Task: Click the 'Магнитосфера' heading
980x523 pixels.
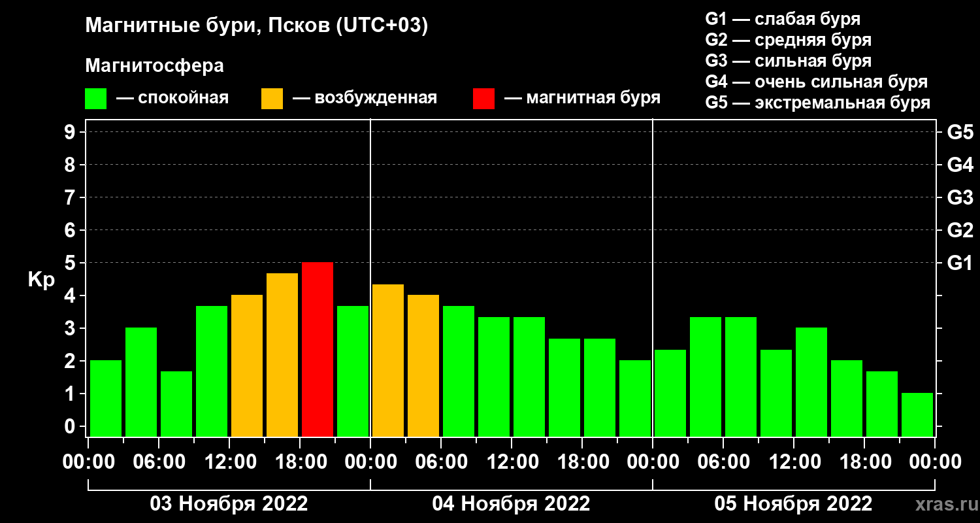Action: (x=154, y=67)
